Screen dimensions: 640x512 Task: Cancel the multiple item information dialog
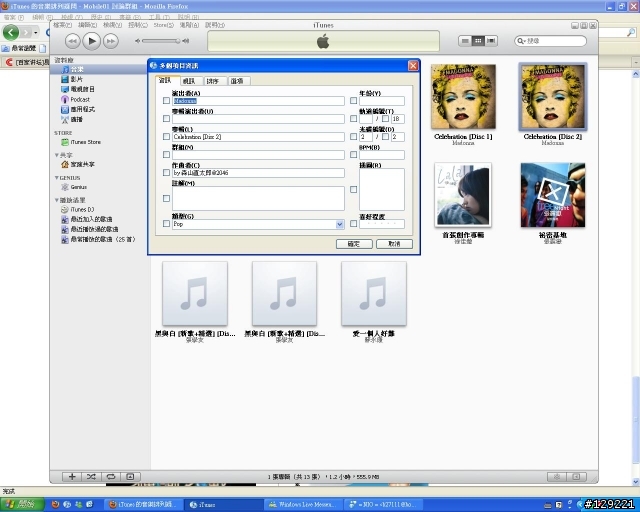click(x=394, y=244)
